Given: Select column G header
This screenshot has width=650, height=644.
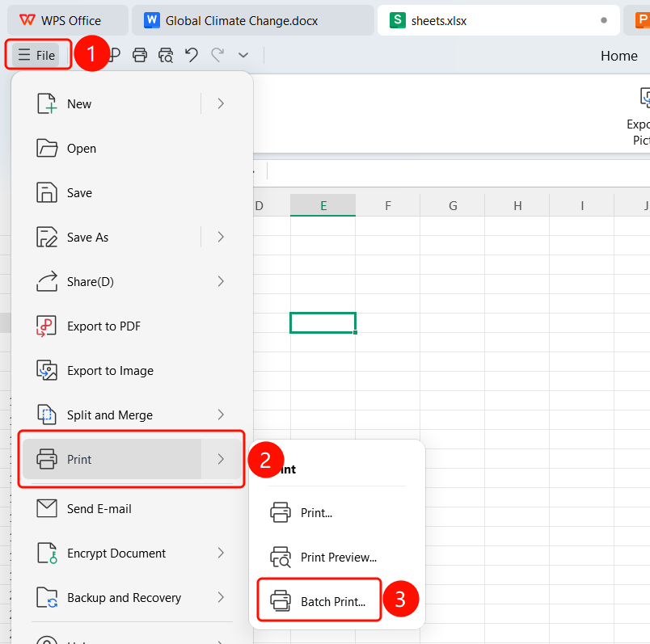Looking at the screenshot, I should (x=452, y=205).
